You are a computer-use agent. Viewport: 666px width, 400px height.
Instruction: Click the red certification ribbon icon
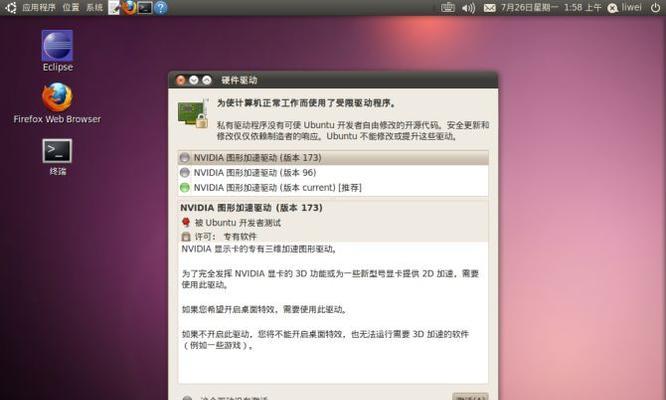click(x=186, y=223)
